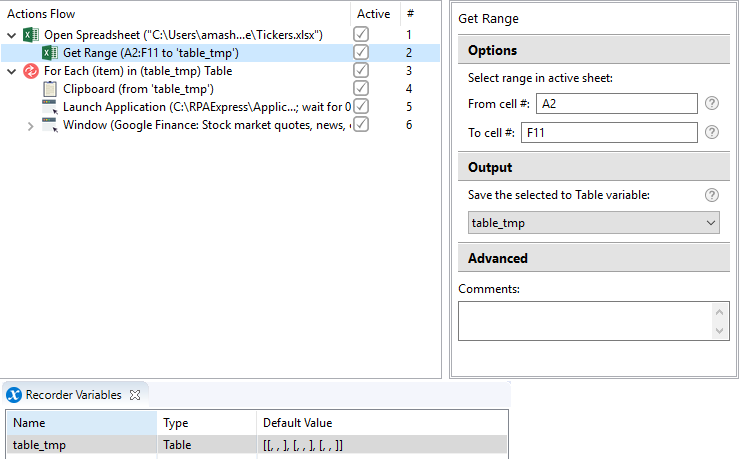Image resolution: width=739 pixels, height=459 pixels.
Task: Toggle Active checkbox for Get Range
Action: coord(361,52)
